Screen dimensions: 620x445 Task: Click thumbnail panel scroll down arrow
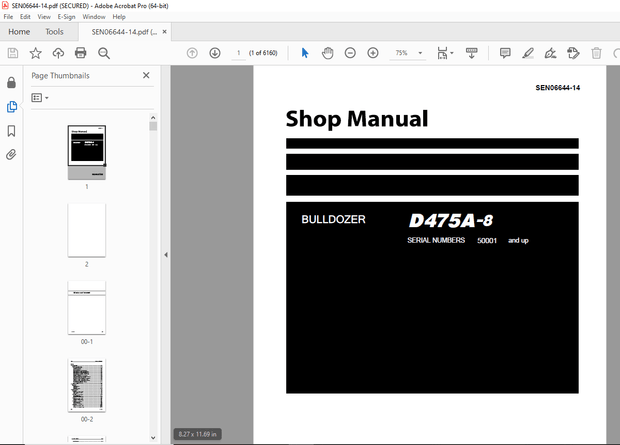(x=153, y=438)
